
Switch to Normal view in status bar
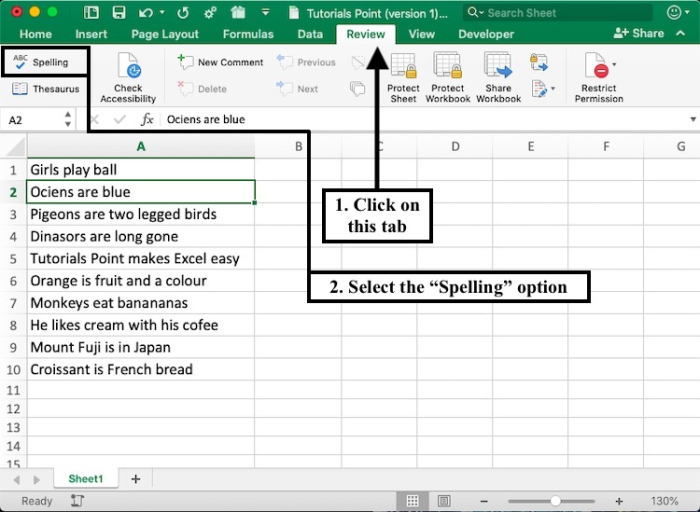tap(412, 501)
